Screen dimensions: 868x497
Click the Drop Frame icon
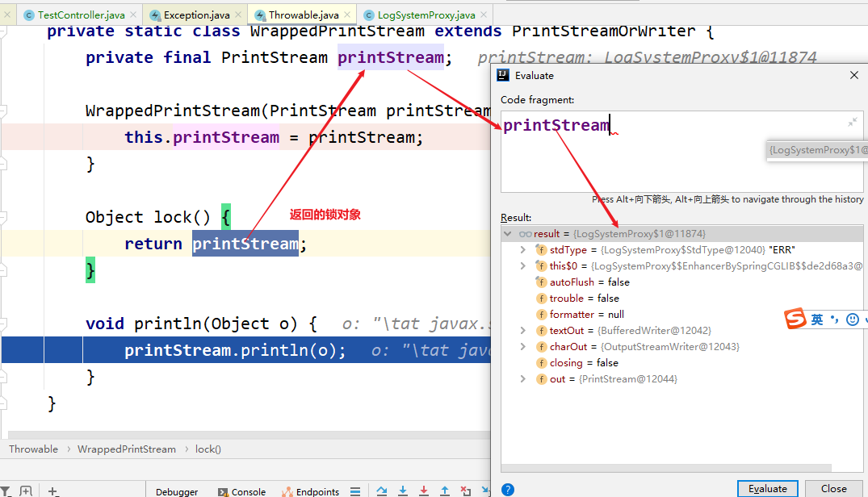(466, 491)
